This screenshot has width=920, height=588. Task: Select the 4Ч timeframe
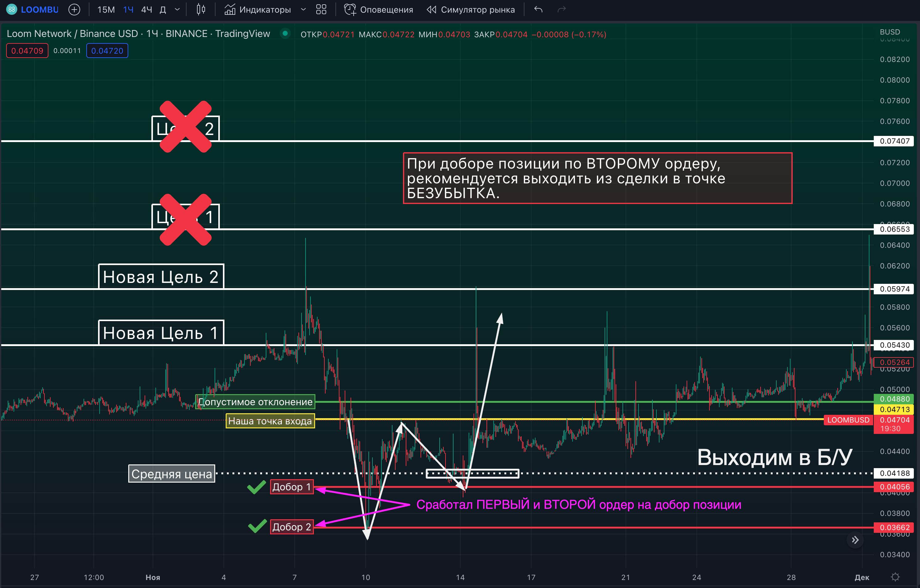coord(147,10)
